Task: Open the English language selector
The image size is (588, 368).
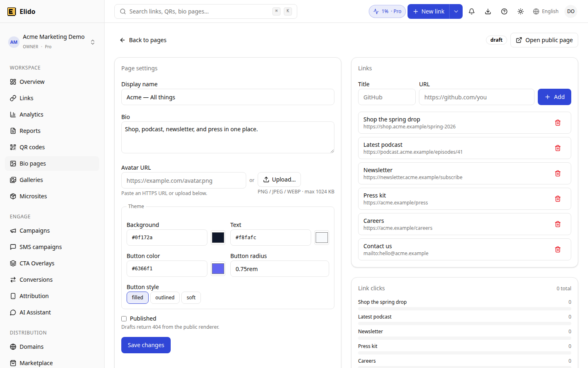Action: pos(546,11)
